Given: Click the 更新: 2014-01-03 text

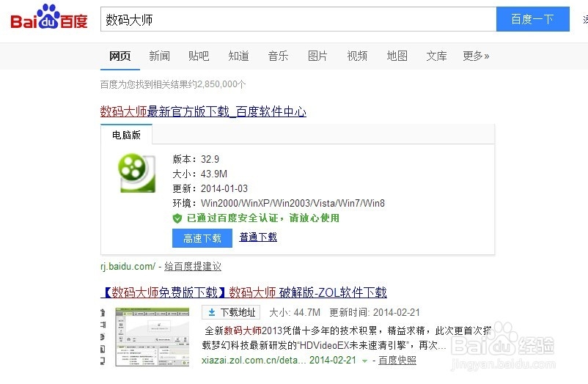Looking at the screenshot, I should 210,188.
